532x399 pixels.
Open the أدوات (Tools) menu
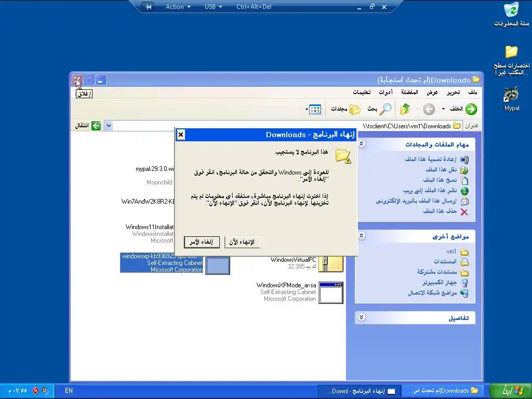pyautogui.click(x=386, y=92)
